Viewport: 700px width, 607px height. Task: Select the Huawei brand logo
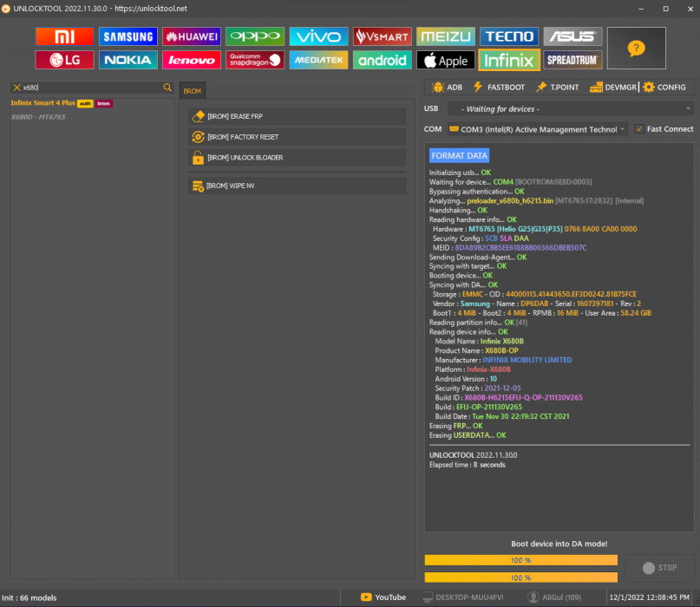192,36
